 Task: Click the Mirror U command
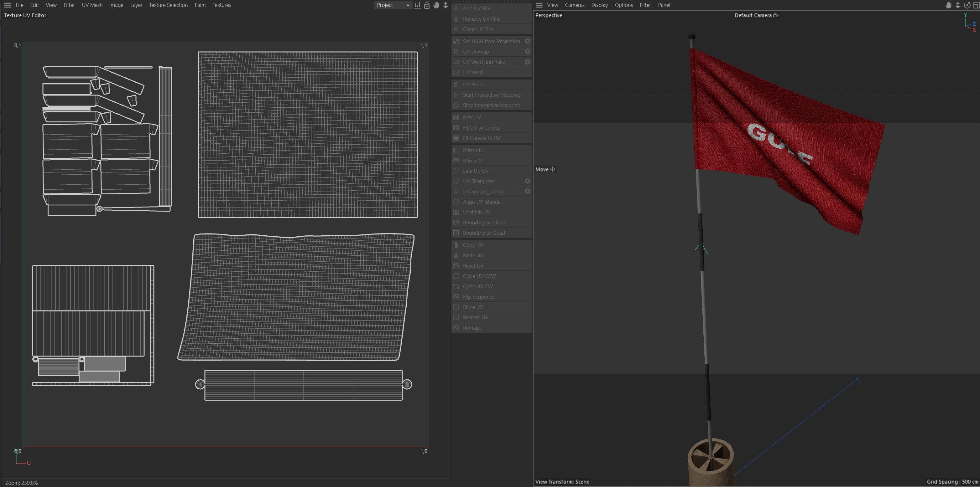tap(472, 150)
